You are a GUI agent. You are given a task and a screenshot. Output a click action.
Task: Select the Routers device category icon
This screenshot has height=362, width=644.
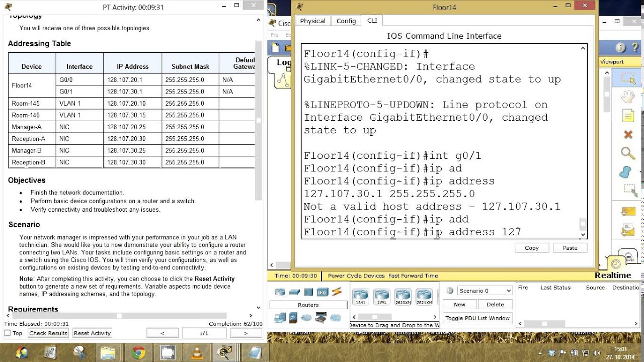click(x=280, y=292)
